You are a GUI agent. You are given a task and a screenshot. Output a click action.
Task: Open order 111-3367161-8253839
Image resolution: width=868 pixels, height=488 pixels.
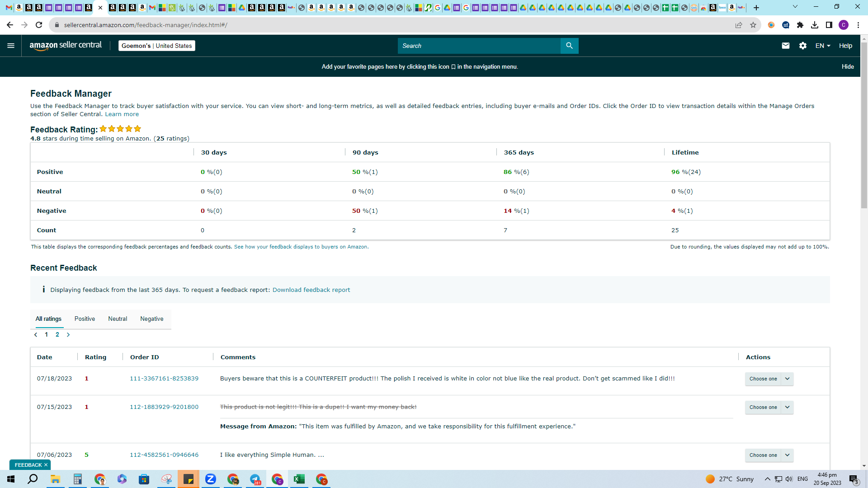pyautogui.click(x=164, y=378)
